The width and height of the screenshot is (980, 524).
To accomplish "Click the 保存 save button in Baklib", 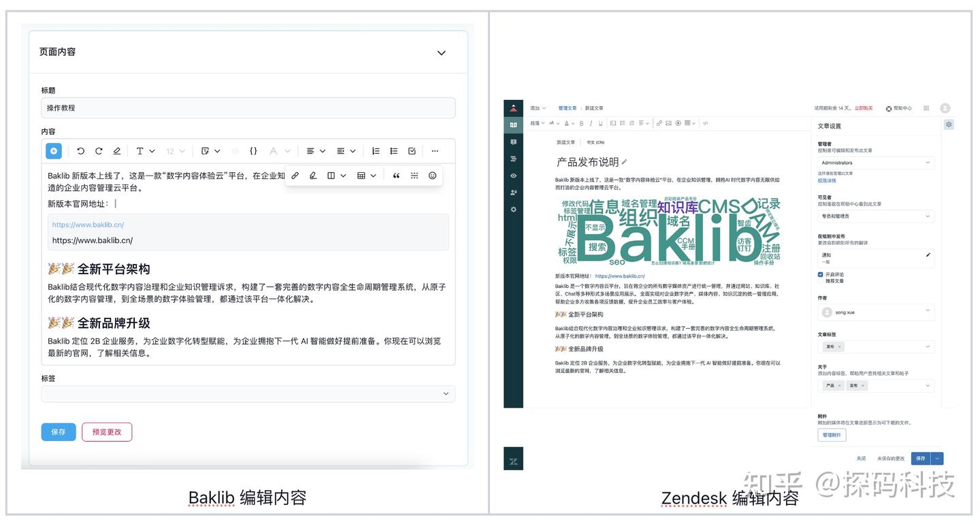I will 58,431.
